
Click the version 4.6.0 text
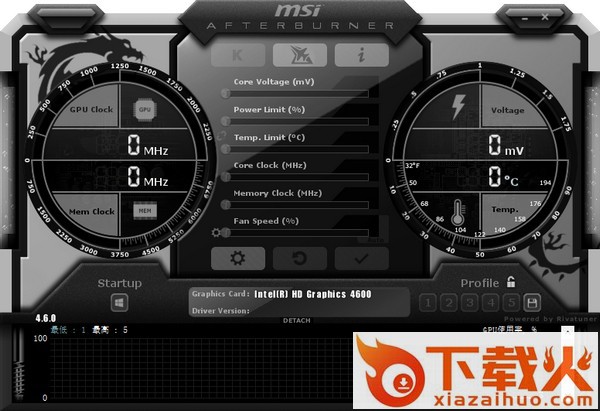[x=46, y=318]
